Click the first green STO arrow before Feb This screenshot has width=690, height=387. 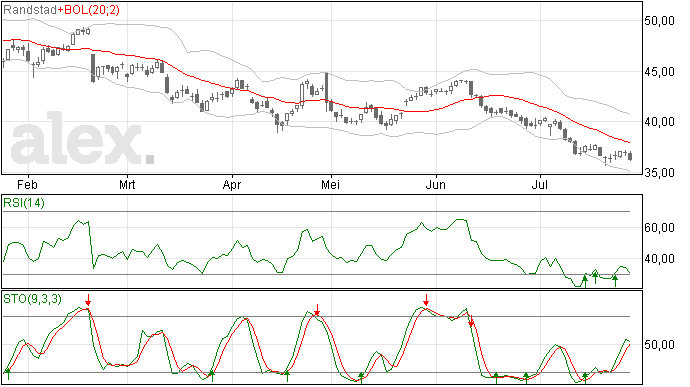pyautogui.click(x=8, y=375)
